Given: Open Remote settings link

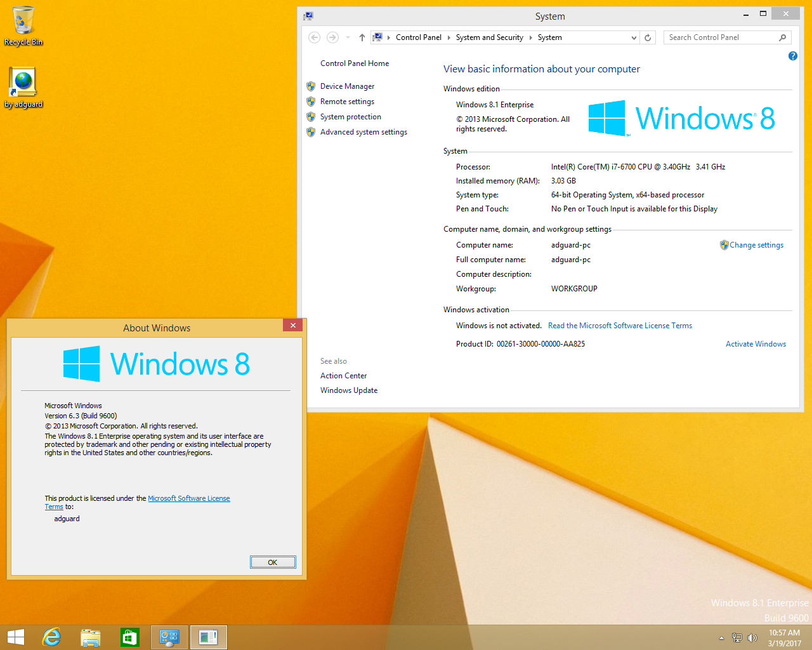Looking at the screenshot, I should coord(347,102).
